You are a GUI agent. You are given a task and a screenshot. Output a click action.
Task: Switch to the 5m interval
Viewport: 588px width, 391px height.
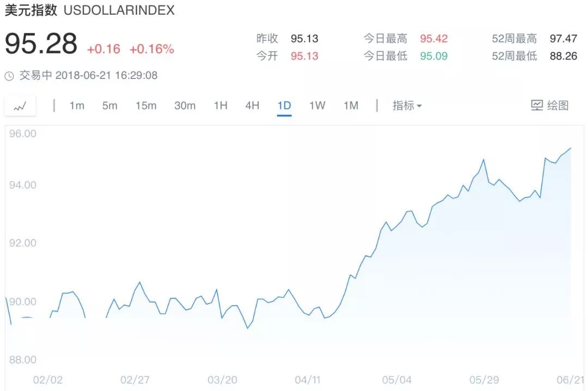coord(109,106)
